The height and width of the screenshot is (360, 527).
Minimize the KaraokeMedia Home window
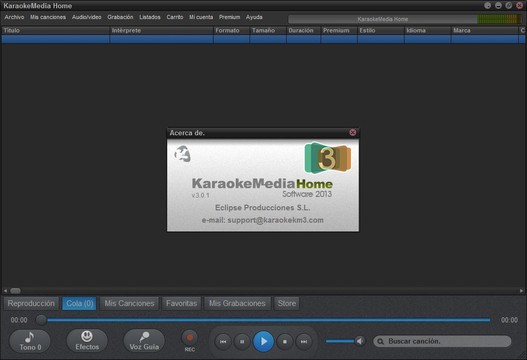point(498,5)
